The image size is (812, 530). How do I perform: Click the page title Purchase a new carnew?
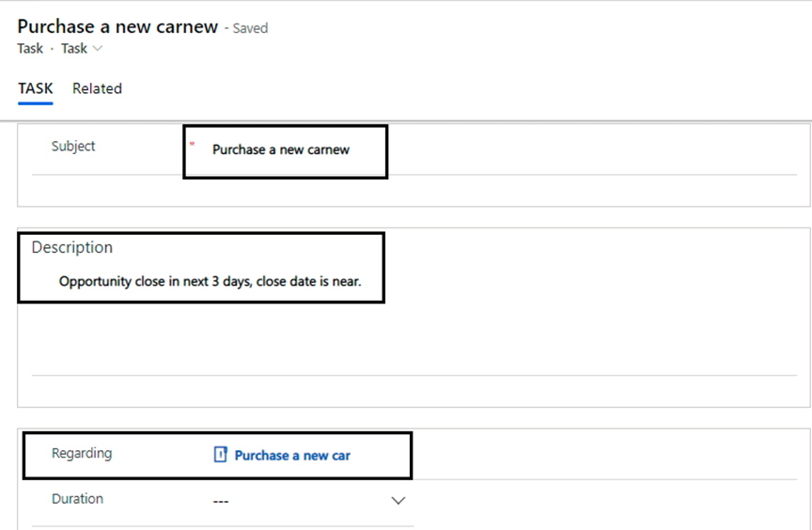tap(117, 27)
